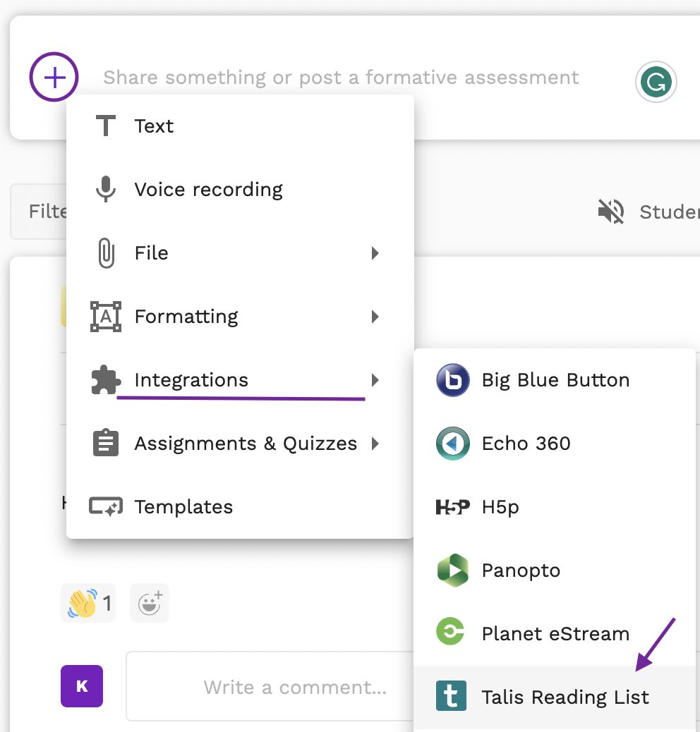Choose Big Blue Button integration
The image size is (700, 732).
(555, 380)
